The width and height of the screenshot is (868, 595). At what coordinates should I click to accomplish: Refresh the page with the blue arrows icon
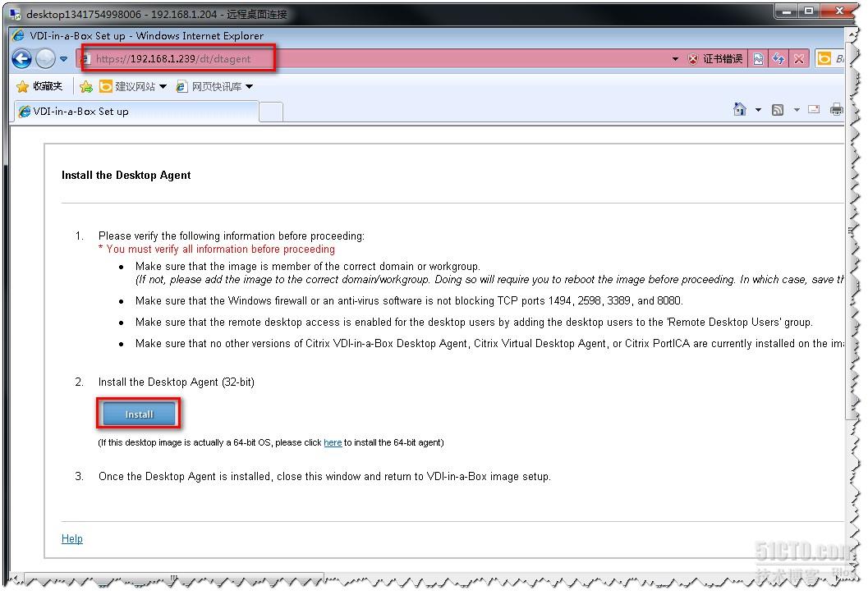click(x=778, y=58)
